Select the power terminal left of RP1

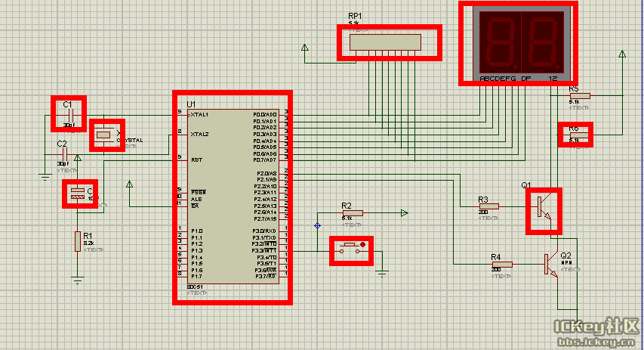[x=305, y=48]
